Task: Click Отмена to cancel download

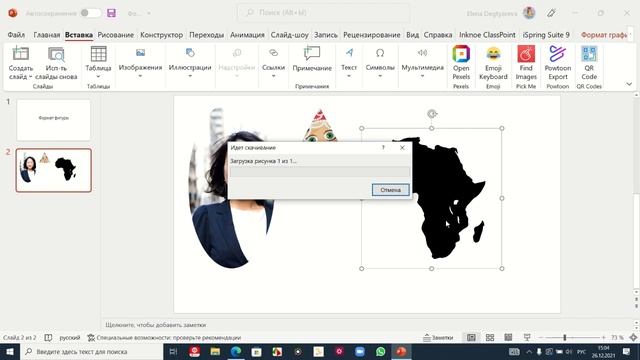Action: coord(391,190)
